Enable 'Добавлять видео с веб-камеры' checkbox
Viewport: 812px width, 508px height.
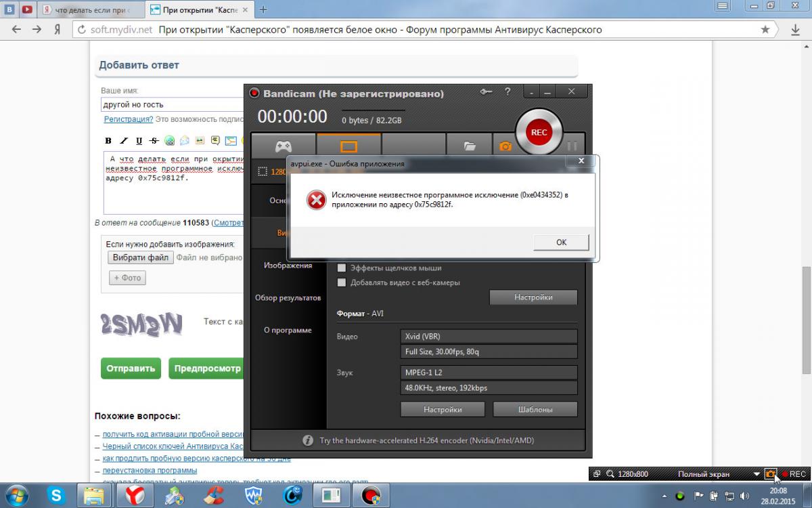click(x=342, y=282)
